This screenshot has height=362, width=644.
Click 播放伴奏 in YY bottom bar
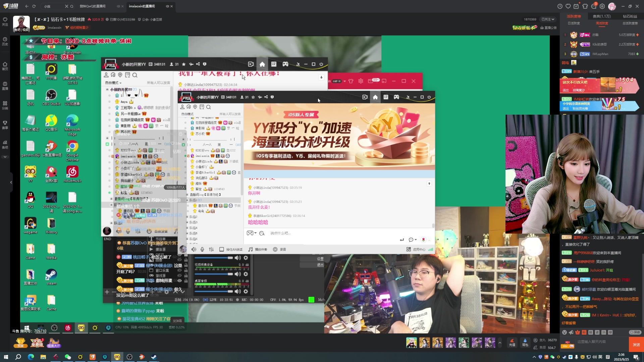(x=258, y=249)
